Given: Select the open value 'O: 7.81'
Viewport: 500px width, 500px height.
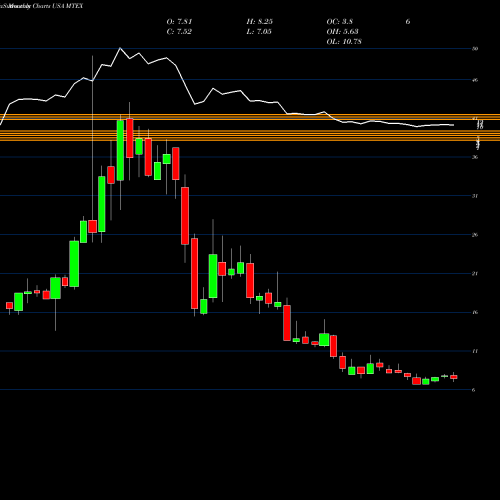Looking at the screenshot, I should (179, 22).
